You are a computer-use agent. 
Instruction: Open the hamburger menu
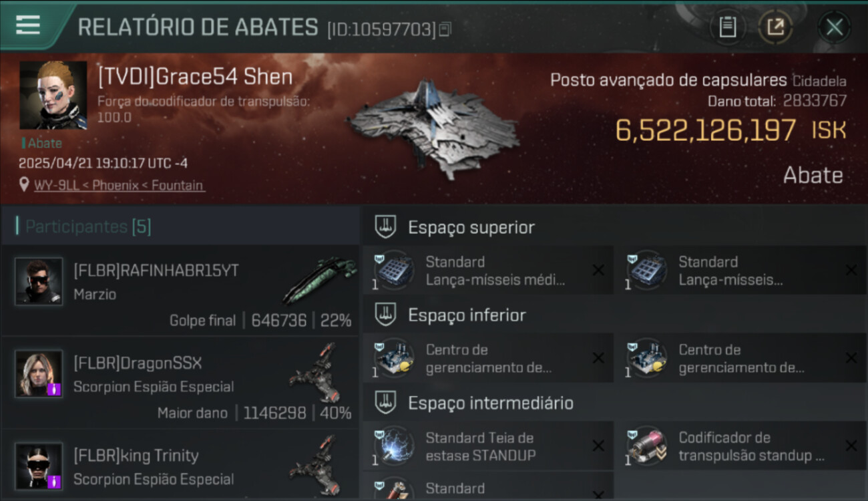(x=27, y=25)
